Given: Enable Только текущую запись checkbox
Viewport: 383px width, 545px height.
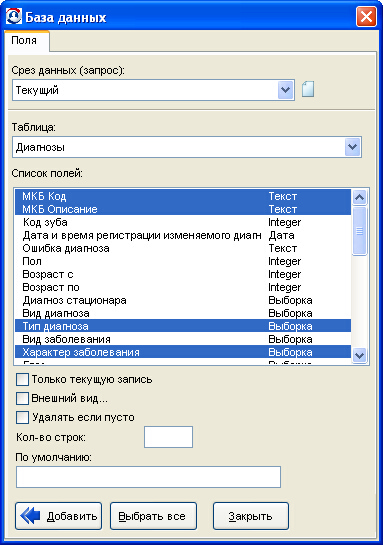Looking at the screenshot, I should [x=22, y=379].
